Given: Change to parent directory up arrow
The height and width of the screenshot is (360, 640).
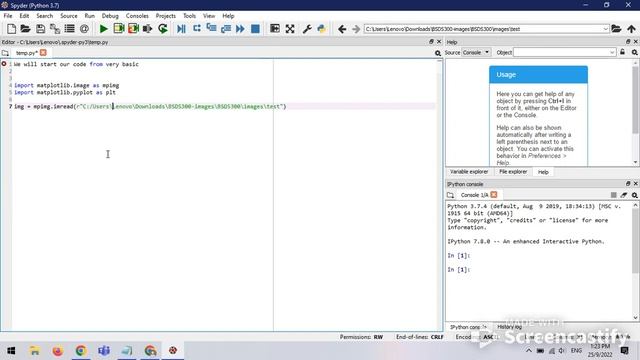Looking at the screenshot, I should 631,29.
